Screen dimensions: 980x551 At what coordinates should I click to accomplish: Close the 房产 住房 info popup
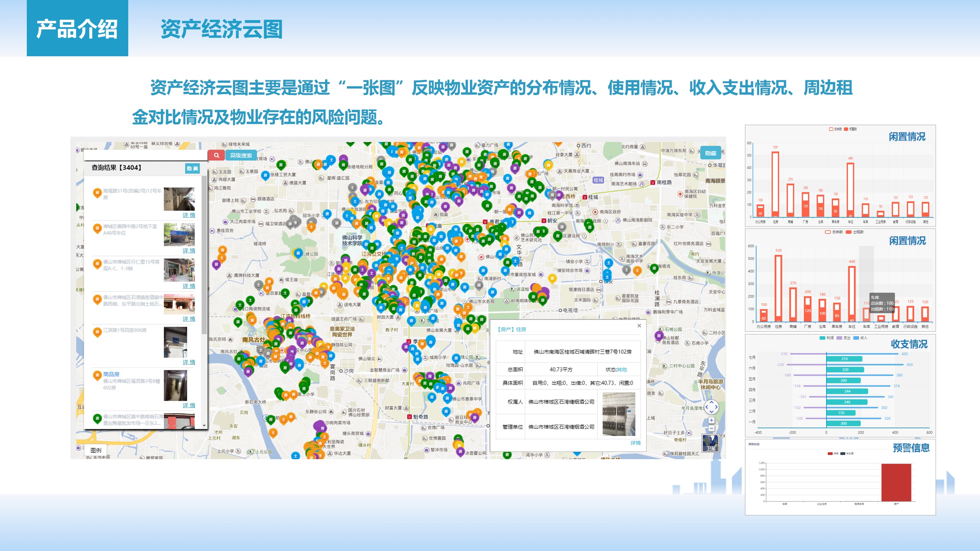[639, 326]
